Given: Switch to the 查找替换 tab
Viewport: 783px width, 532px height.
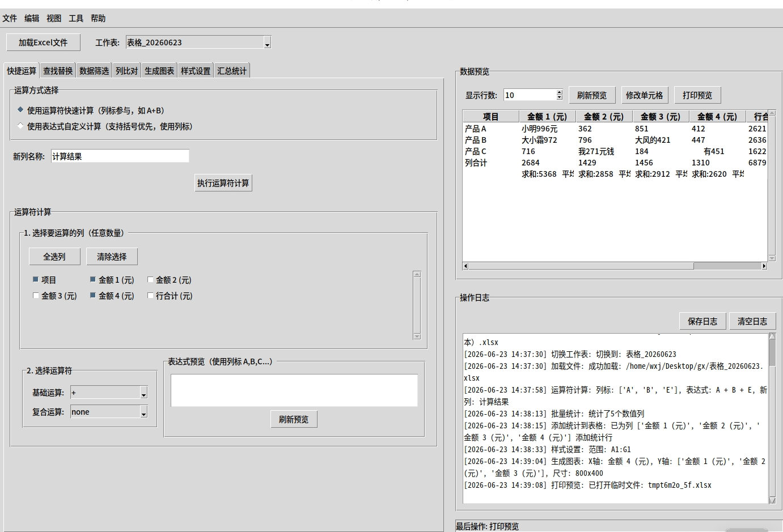Looking at the screenshot, I should [58, 71].
